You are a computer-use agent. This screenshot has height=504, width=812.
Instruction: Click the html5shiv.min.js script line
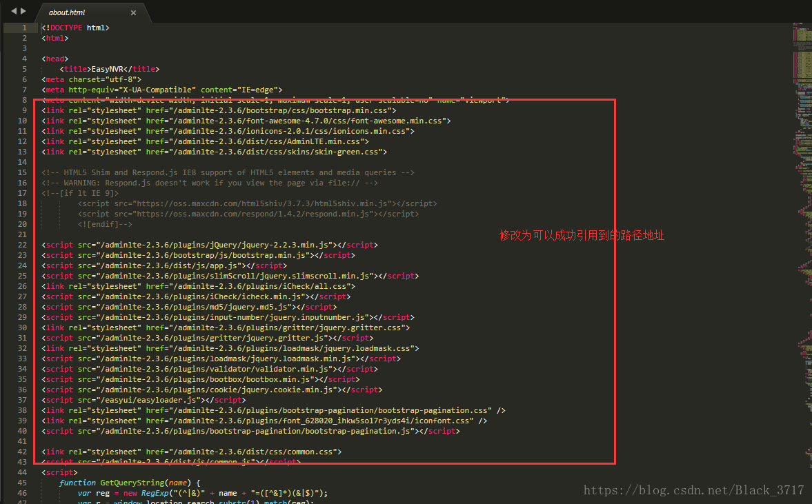point(257,203)
